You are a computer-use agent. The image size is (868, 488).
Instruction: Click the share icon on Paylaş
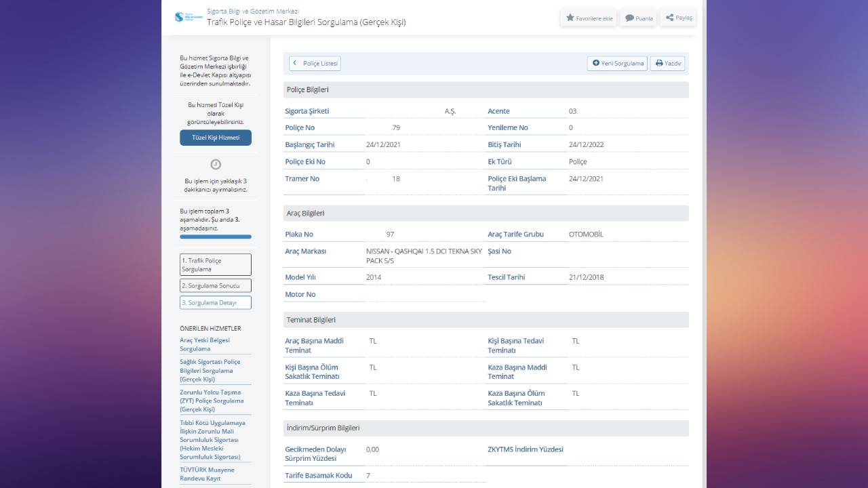point(669,18)
